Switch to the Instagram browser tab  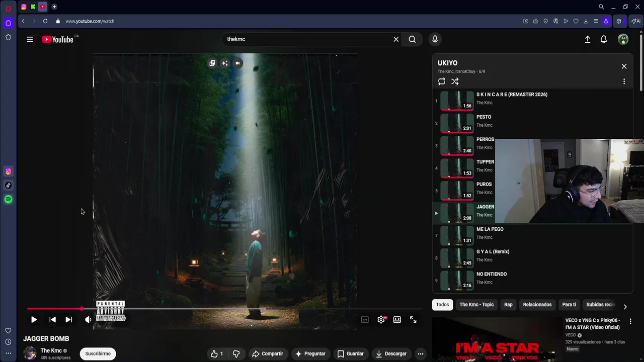(24, 7)
